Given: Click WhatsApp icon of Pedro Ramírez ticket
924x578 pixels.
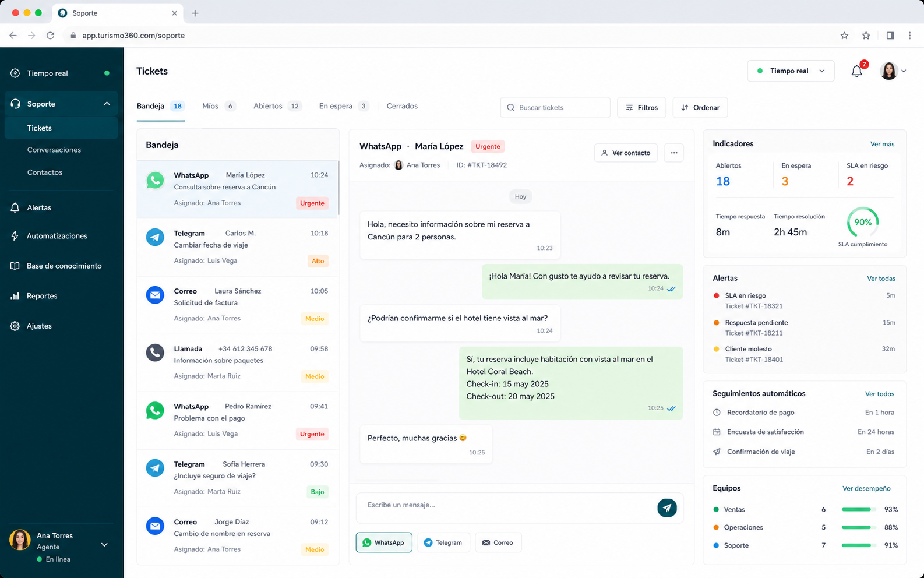Looking at the screenshot, I should click(155, 410).
